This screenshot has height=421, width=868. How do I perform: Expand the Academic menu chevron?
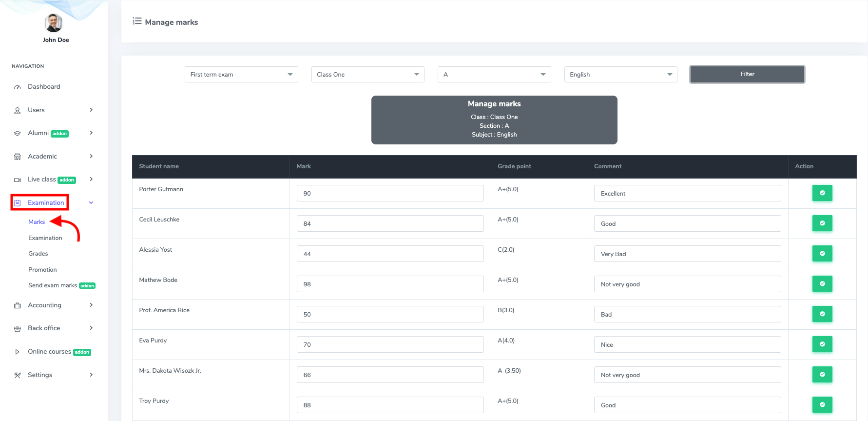[91, 157]
